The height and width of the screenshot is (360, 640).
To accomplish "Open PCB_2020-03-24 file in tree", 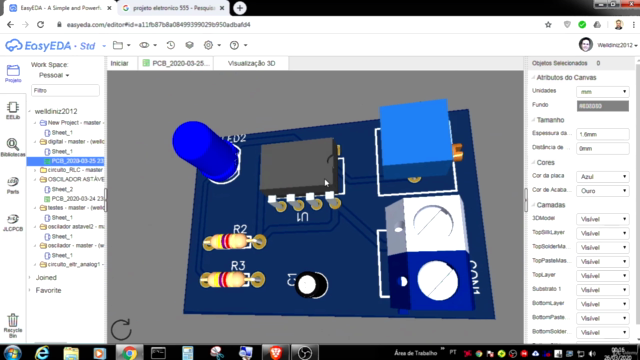I will [x=74, y=199].
